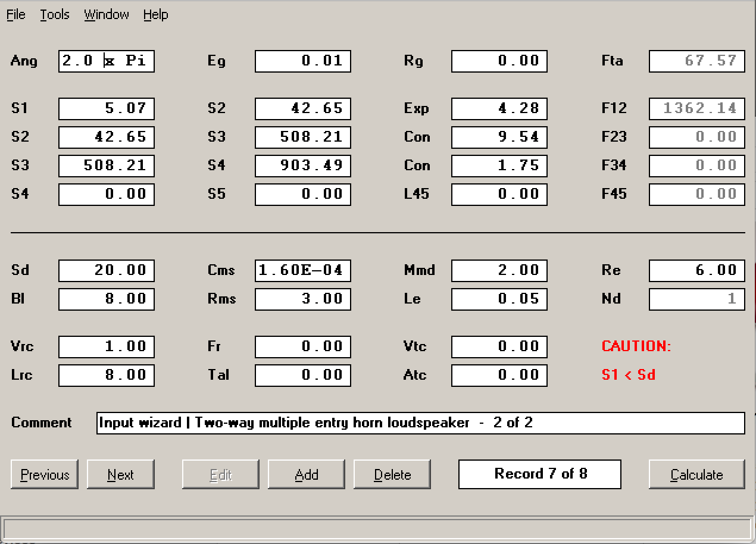This screenshot has height=544, width=756.
Task: Select the Mmd input field
Action: coord(499,270)
